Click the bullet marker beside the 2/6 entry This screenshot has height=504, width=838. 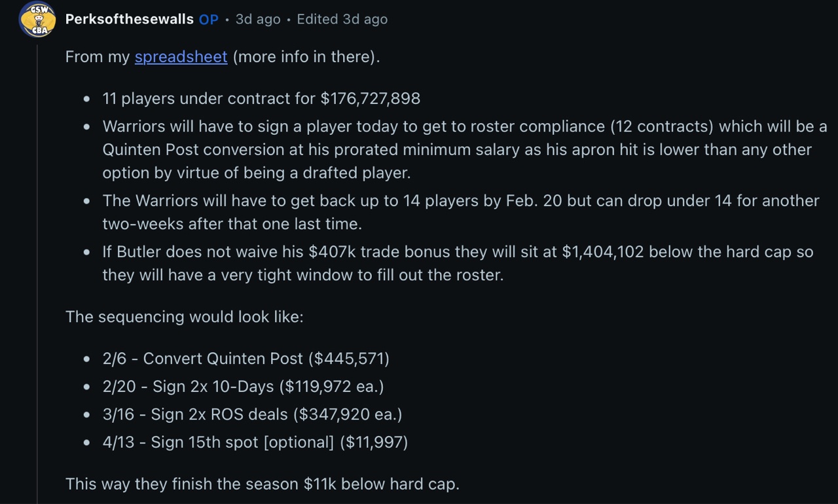pos(87,359)
